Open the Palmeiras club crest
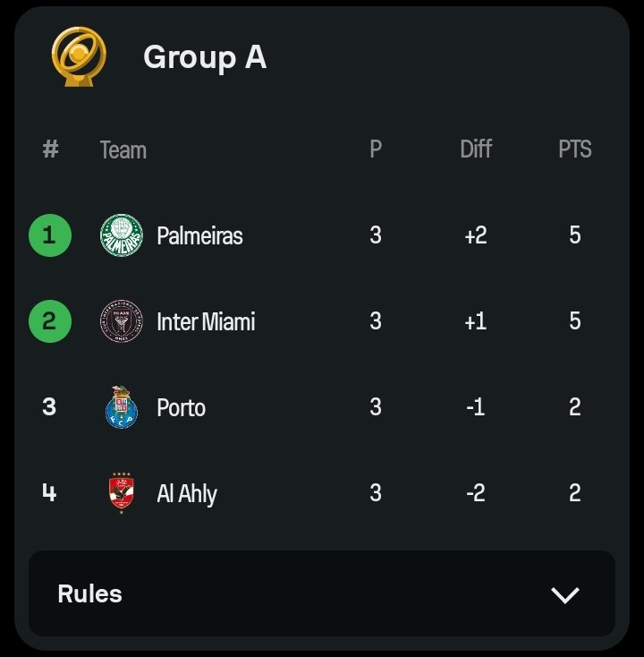Image resolution: width=644 pixels, height=657 pixels. pos(122,235)
